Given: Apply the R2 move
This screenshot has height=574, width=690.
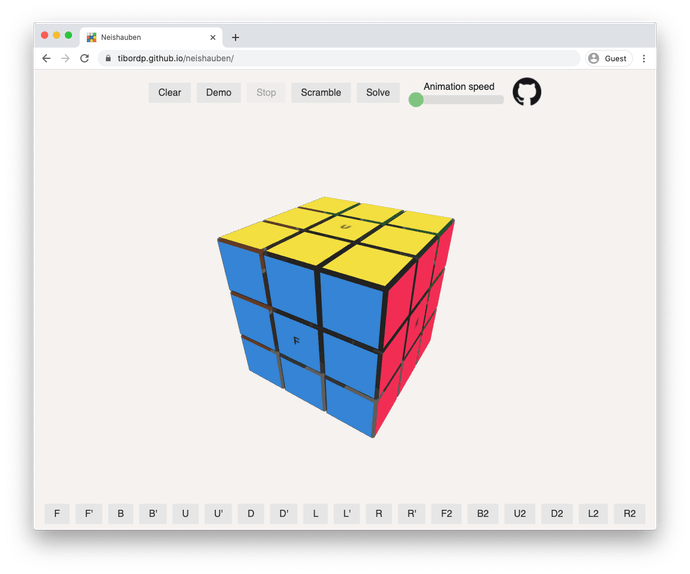Looking at the screenshot, I should pos(630,514).
